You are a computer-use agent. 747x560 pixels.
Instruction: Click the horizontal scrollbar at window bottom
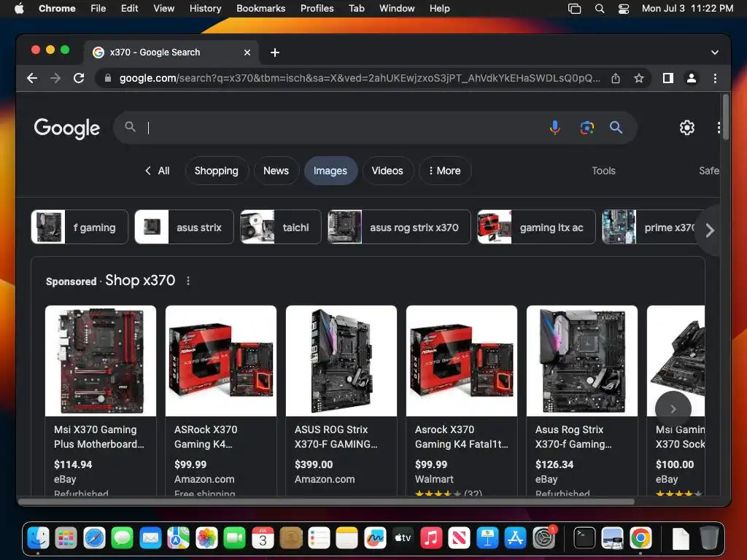pyautogui.click(x=326, y=502)
